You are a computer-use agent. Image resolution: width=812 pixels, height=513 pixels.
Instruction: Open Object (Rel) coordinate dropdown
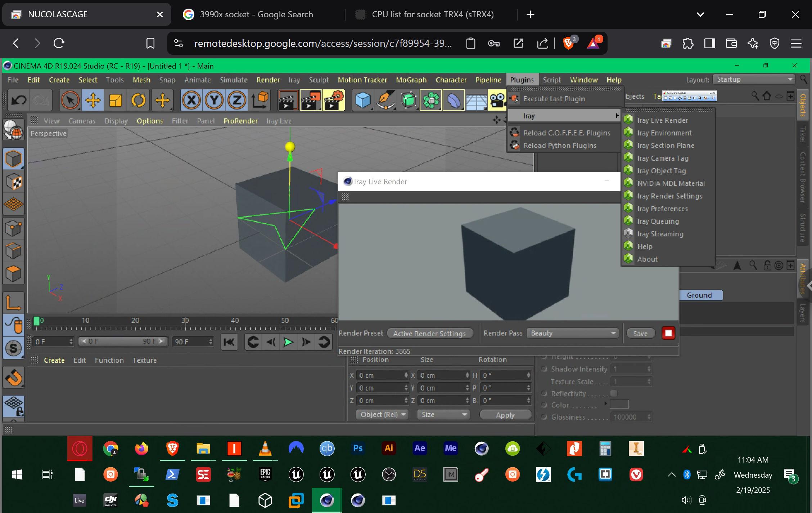coord(382,415)
